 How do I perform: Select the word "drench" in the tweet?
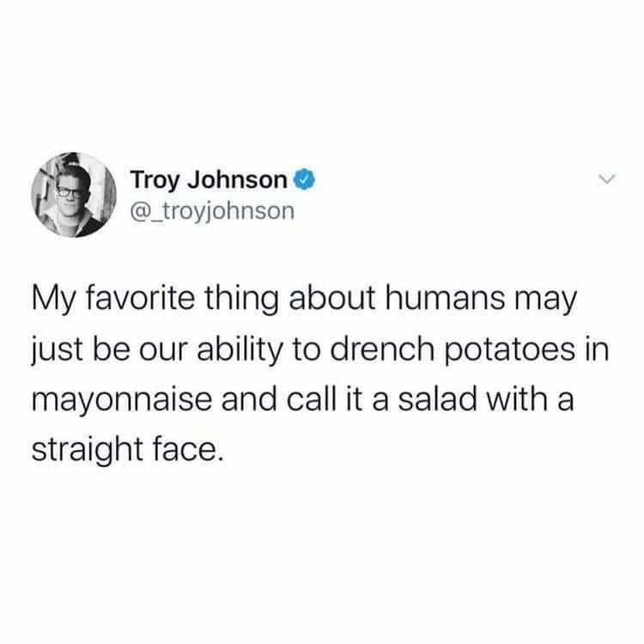point(382,349)
